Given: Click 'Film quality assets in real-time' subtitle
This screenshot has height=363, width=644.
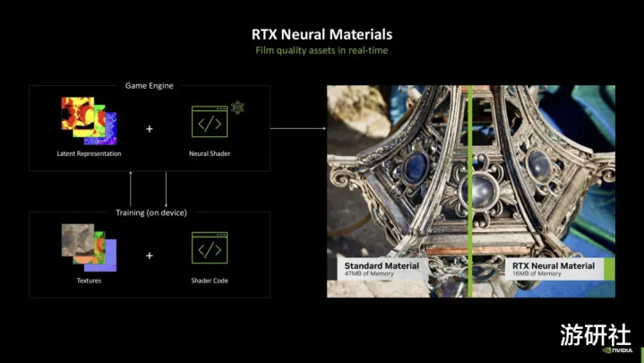Looking at the screenshot, I should point(322,50).
